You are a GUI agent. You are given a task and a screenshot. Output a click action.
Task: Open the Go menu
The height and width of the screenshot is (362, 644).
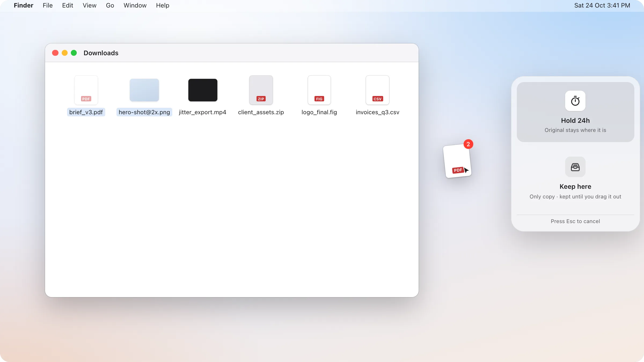click(x=110, y=5)
